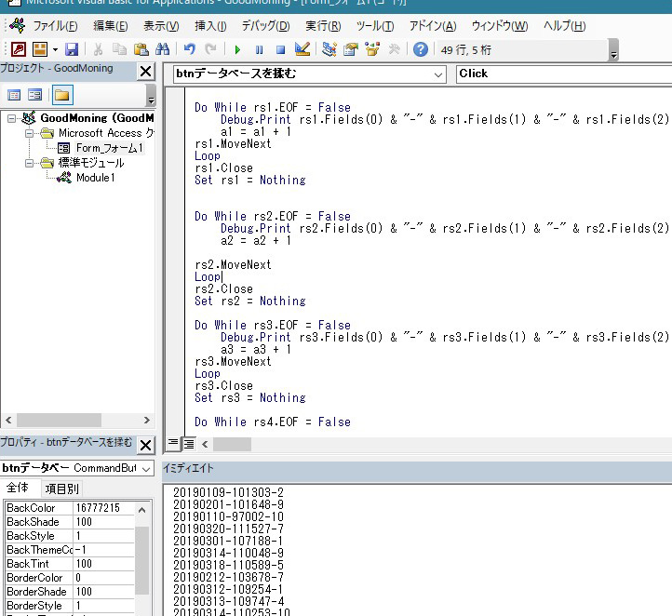Image resolution: width=672 pixels, height=616 pixels.
Task: Click the View Code icon in Project pane
Action: tap(14, 95)
